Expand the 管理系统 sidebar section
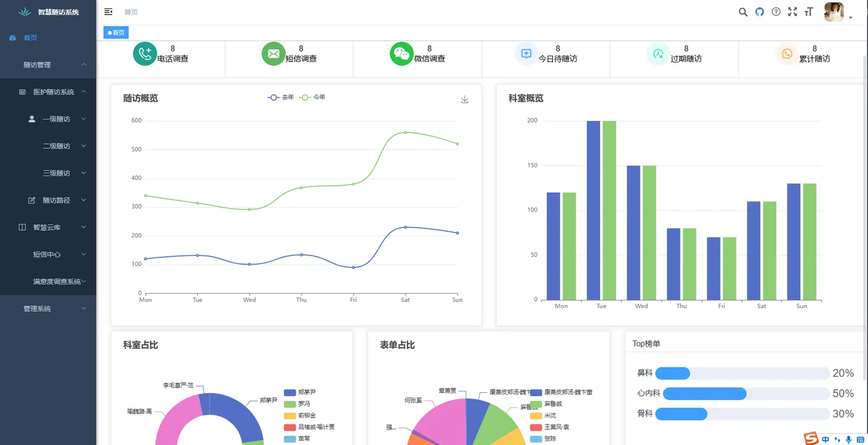The height and width of the screenshot is (445, 868). [48, 309]
